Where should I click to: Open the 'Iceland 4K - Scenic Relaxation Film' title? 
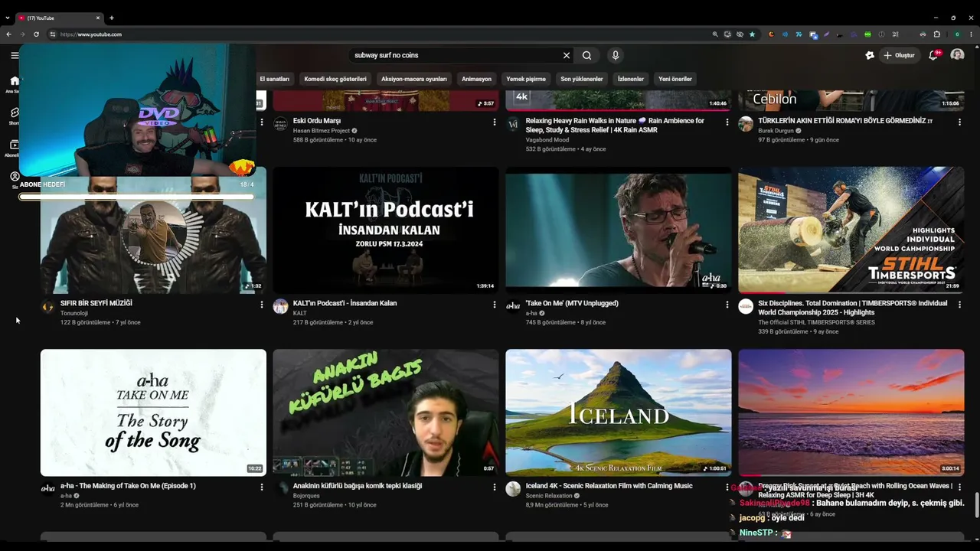[609, 486]
